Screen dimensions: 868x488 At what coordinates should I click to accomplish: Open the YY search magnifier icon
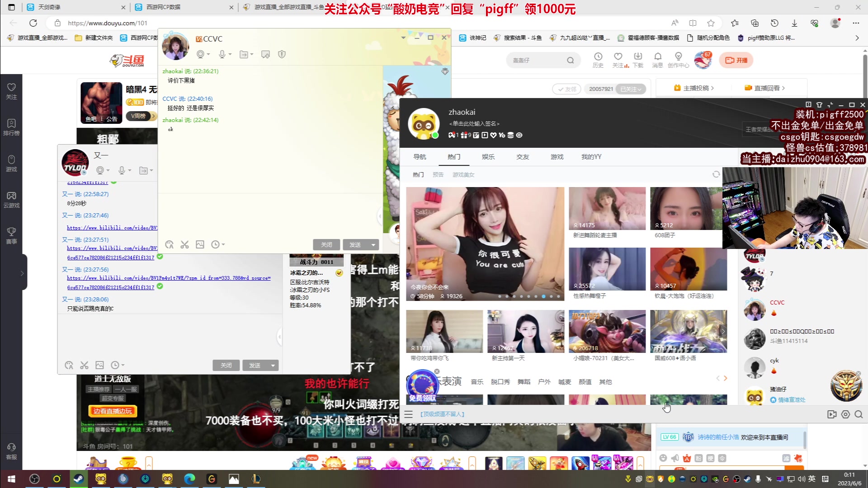pyautogui.click(x=859, y=414)
